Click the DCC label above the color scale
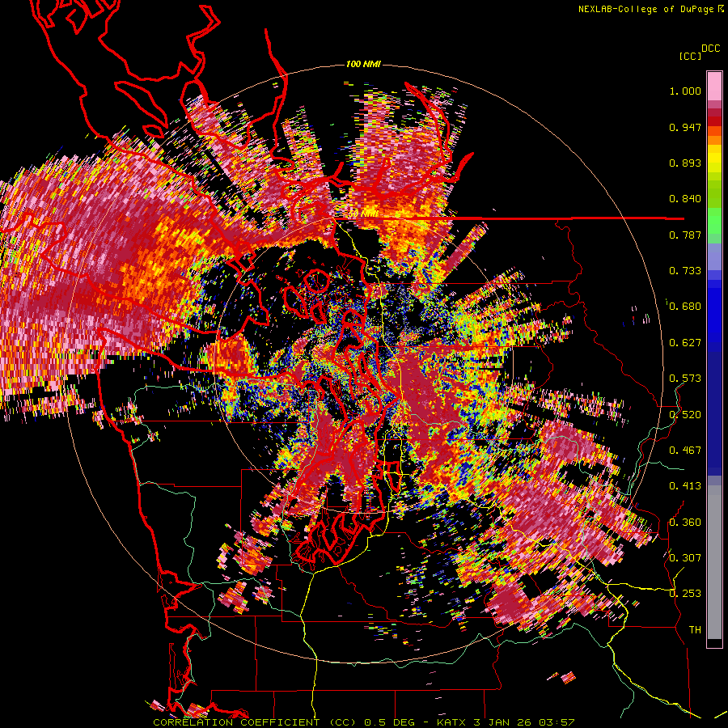The height and width of the screenshot is (728, 728). coord(711,49)
